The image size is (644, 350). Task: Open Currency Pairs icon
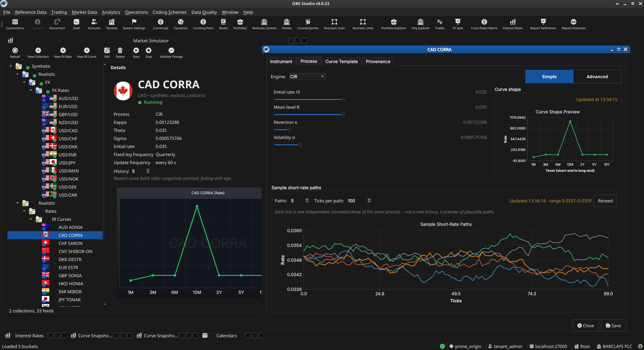[203, 24]
